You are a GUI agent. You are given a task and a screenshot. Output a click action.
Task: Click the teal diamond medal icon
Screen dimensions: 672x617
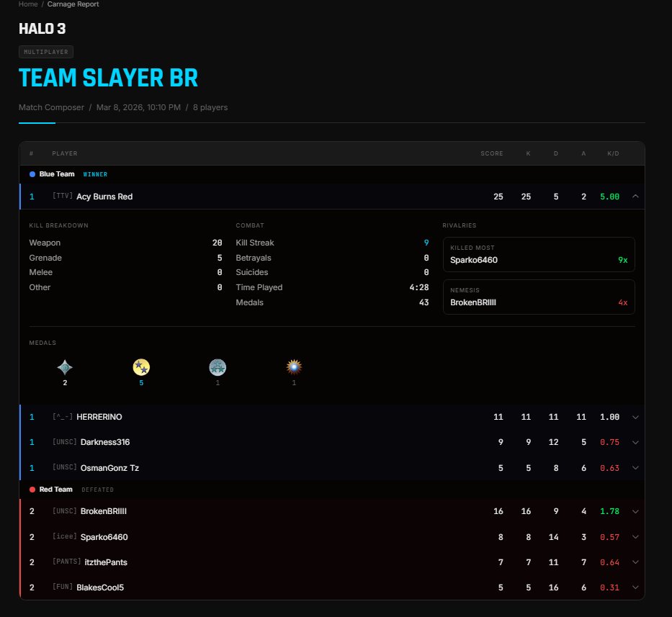[65, 367]
